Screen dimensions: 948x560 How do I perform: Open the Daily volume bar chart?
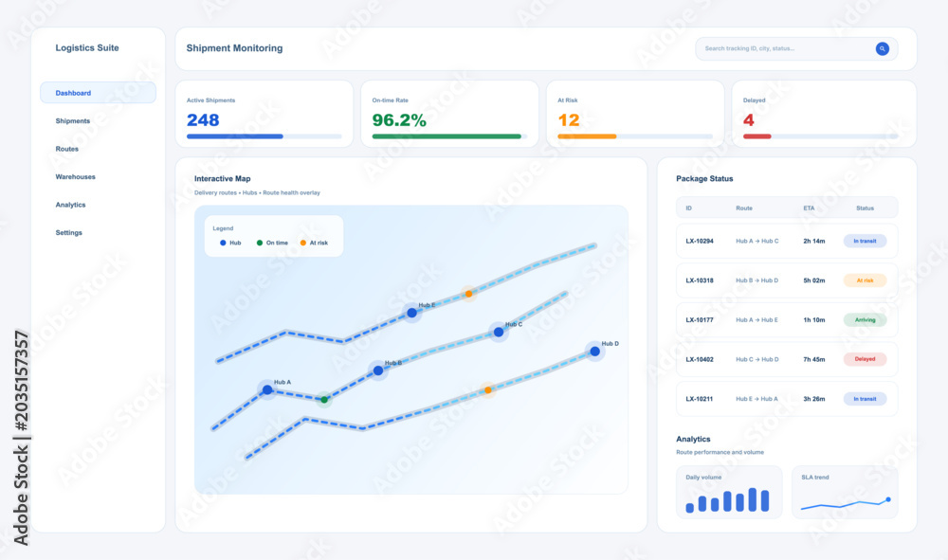click(728, 492)
